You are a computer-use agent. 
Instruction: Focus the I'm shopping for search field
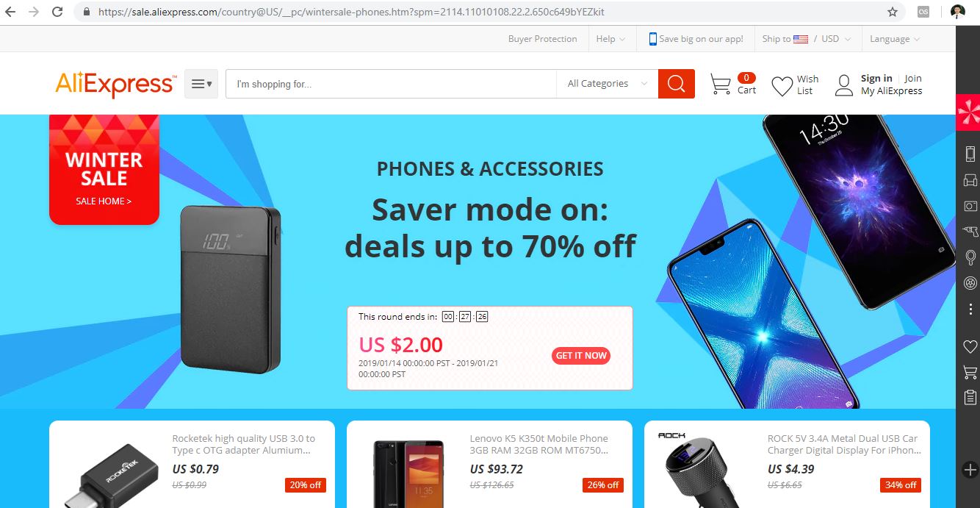click(x=391, y=84)
